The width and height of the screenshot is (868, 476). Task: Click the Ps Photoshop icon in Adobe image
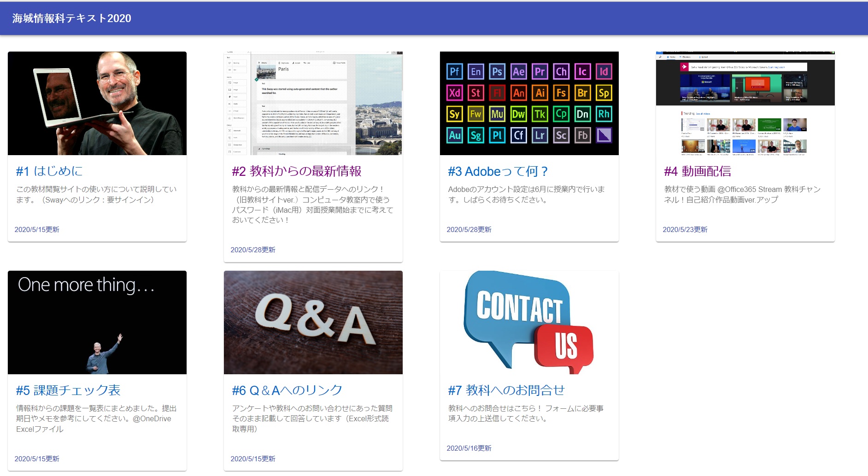[497, 71]
